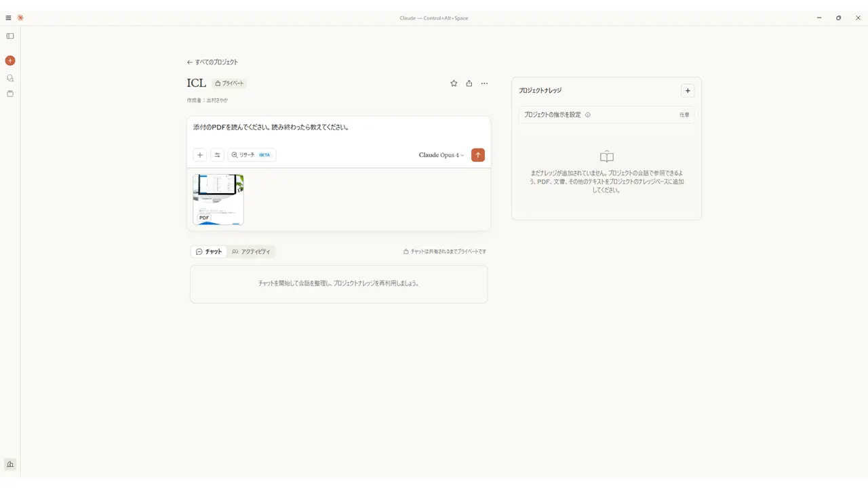The image size is (868, 488).
Task: Star the ICL project as favorite
Action: [x=454, y=83]
